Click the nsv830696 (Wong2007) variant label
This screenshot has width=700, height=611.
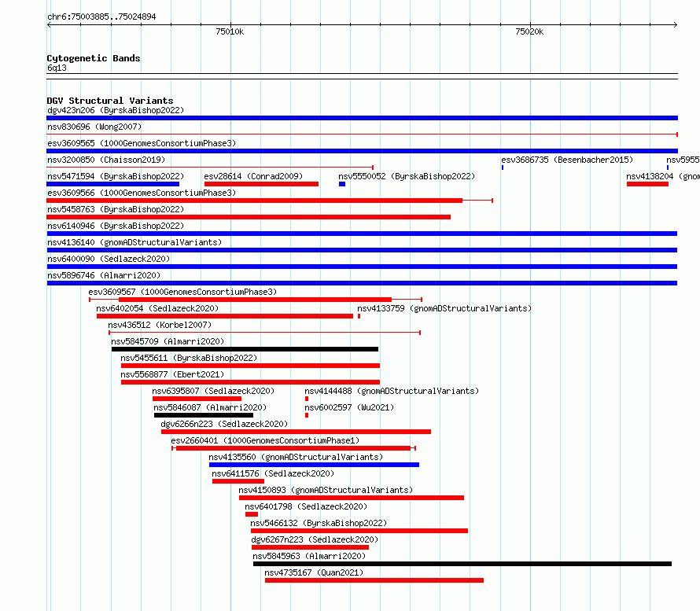pos(94,127)
